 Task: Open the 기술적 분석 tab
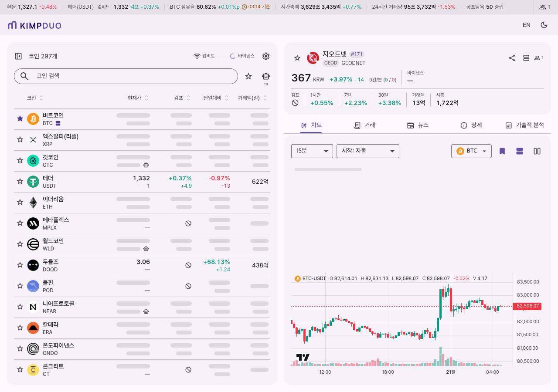click(x=524, y=125)
